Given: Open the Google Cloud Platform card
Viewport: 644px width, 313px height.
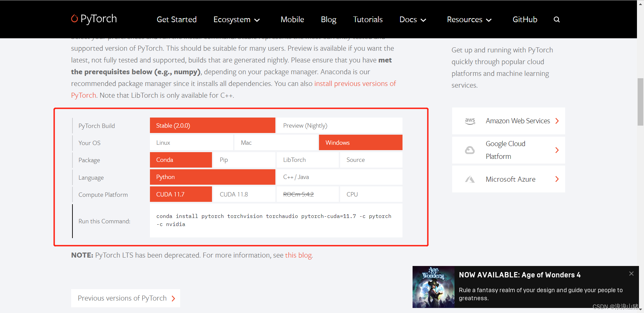Looking at the screenshot, I should (x=508, y=150).
